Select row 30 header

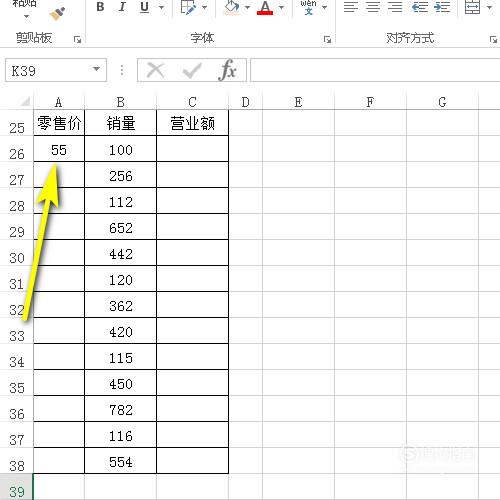[17, 253]
